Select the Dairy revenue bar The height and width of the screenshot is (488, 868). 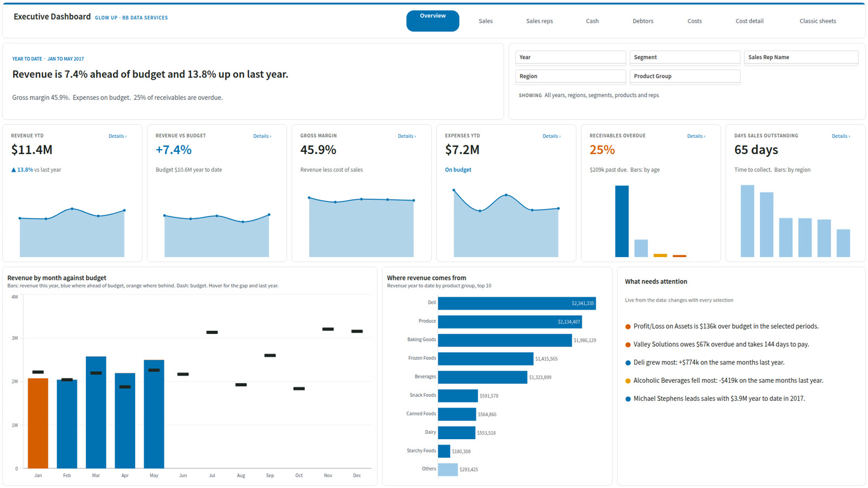point(457,432)
